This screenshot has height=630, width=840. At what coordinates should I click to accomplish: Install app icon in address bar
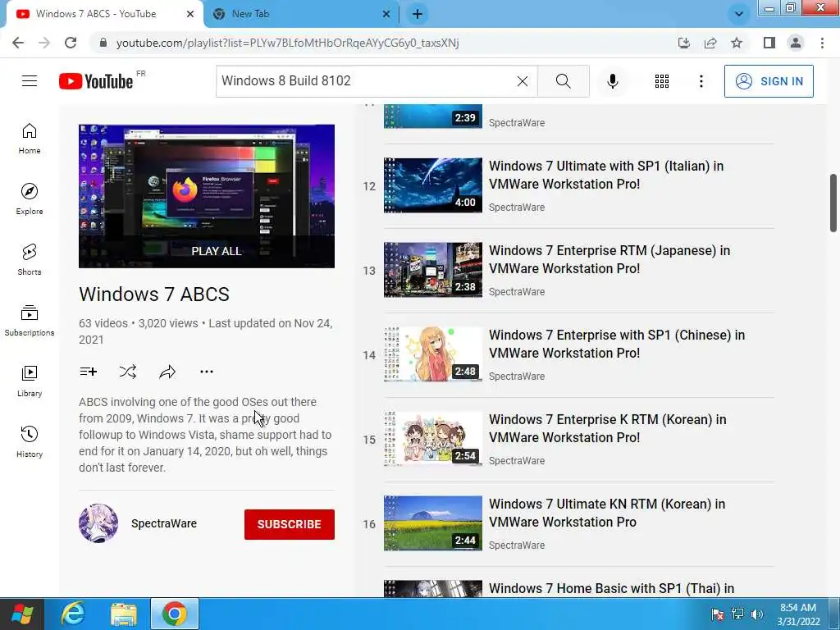[683, 43]
